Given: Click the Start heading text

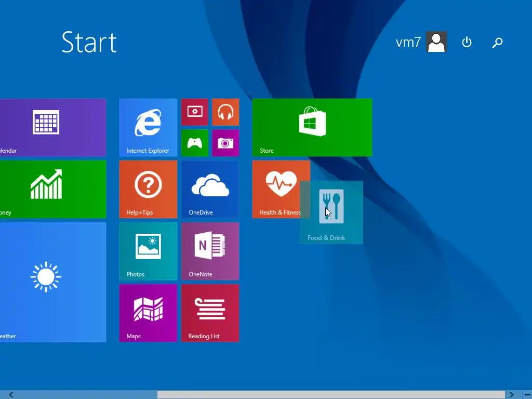Looking at the screenshot, I should [89, 43].
